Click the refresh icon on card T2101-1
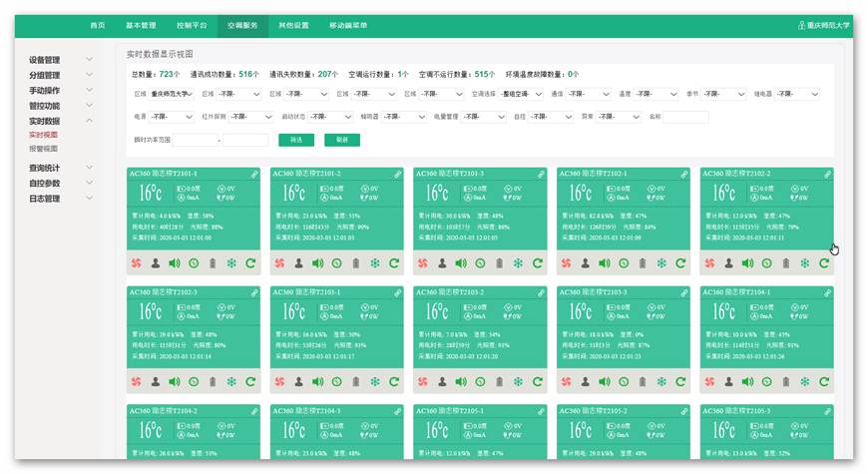868x474 pixels. (x=250, y=263)
